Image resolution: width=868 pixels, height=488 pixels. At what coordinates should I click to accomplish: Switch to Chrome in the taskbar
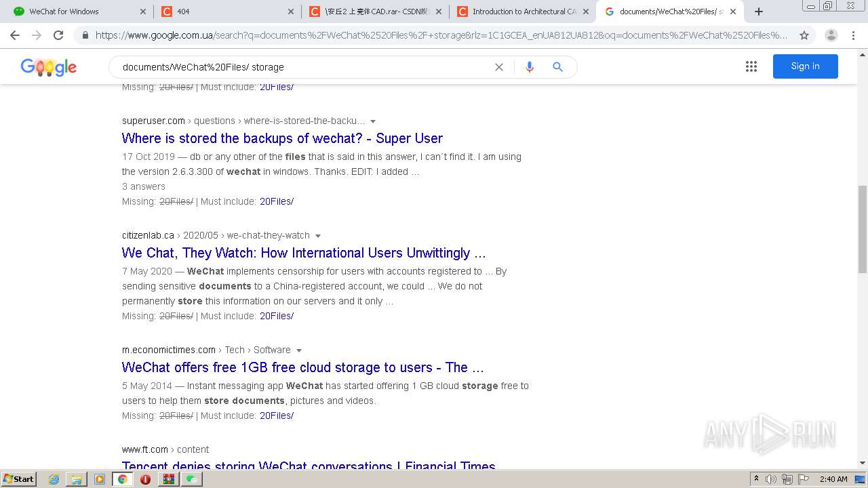[122, 479]
